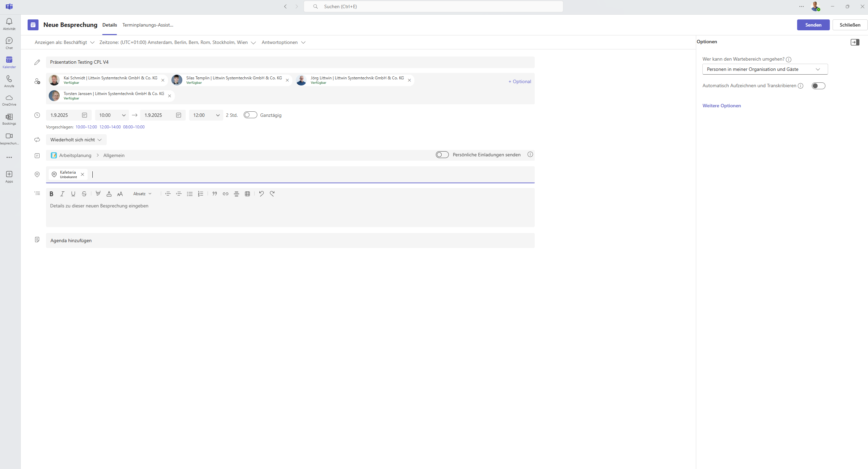Toggle the Ganztägig all-day switch
Screen dimensions: 868x469
pyautogui.click(x=250, y=115)
